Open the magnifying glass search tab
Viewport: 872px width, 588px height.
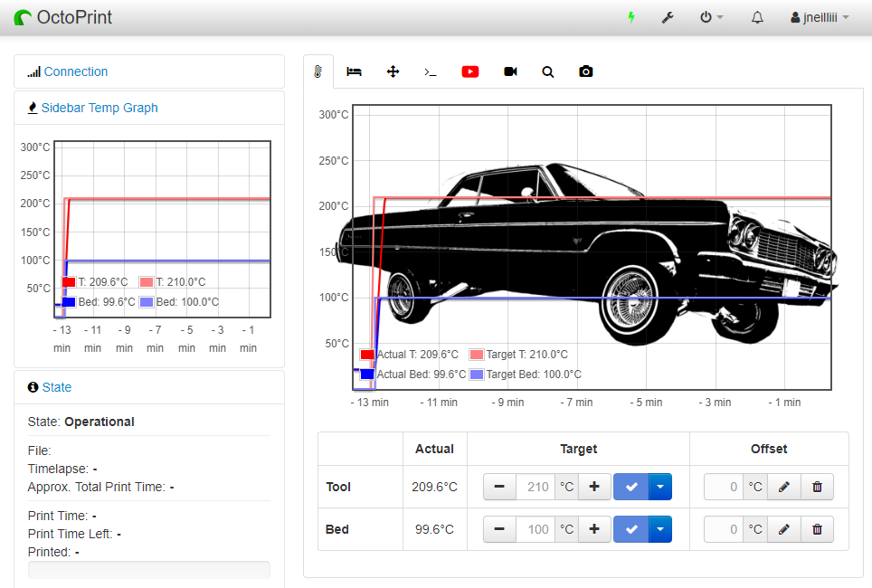pyautogui.click(x=548, y=71)
